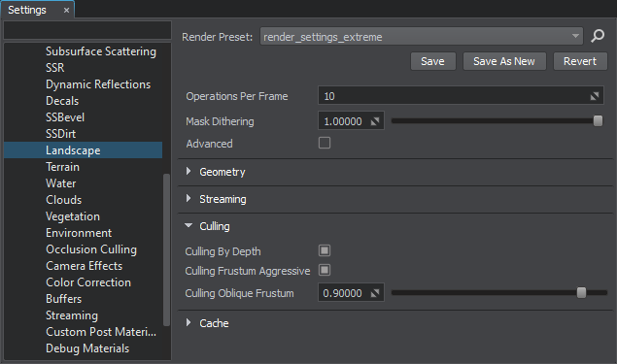
Task: Click the Mask Dithering value drag-arrow icon
Action: coord(375,121)
